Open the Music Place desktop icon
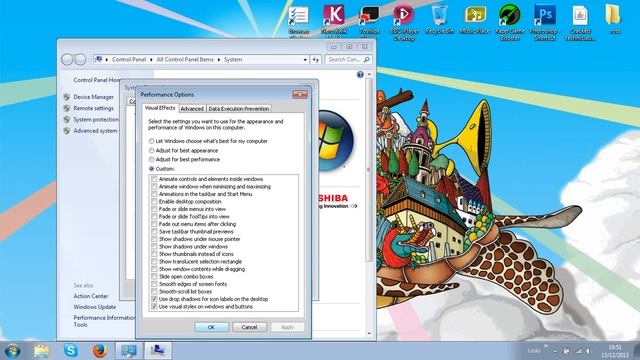Viewport: 640px width, 360px height. click(475, 20)
